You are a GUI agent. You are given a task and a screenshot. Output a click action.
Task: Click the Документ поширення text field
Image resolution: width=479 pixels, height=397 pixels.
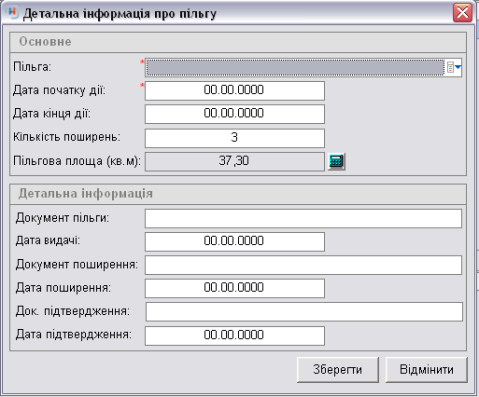[x=303, y=265]
